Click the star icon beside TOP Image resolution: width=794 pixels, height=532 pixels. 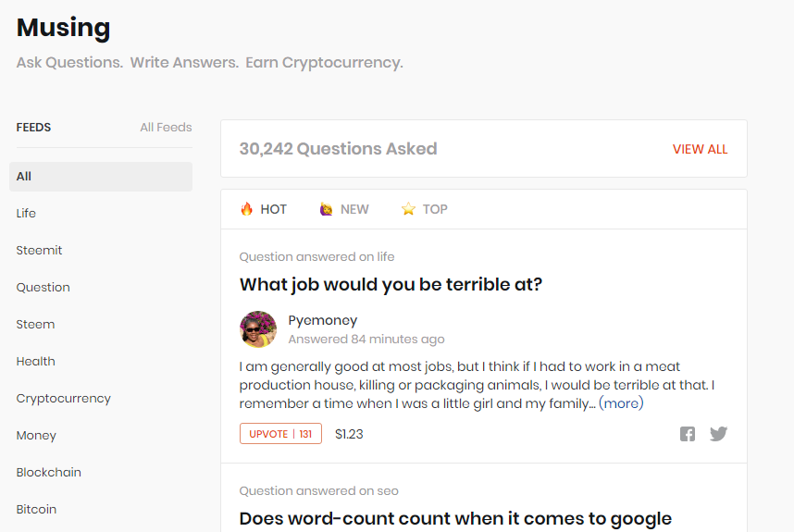tap(408, 209)
